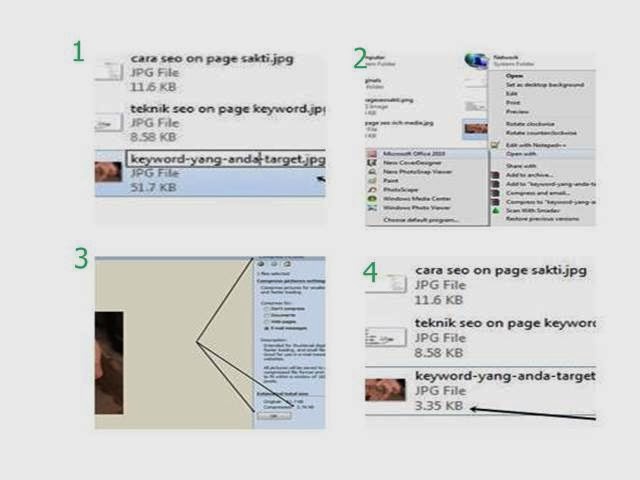Click the PhotoScape icon in submenu

(372, 189)
